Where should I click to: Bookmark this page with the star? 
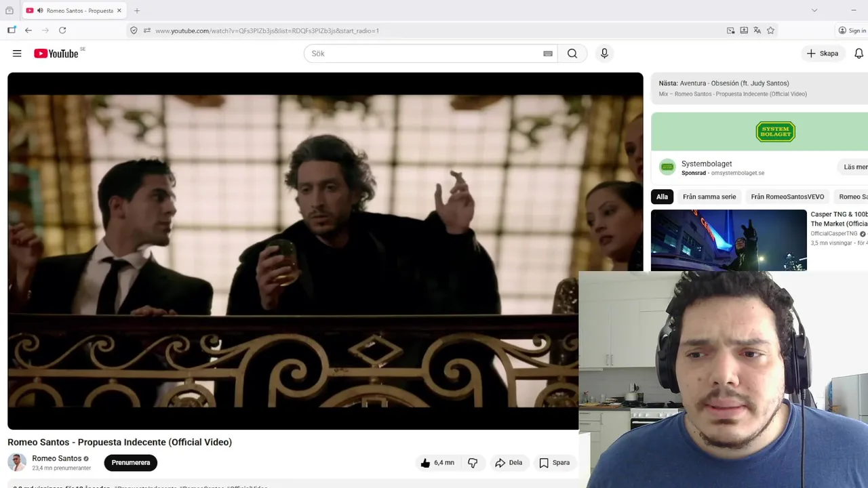tap(770, 30)
